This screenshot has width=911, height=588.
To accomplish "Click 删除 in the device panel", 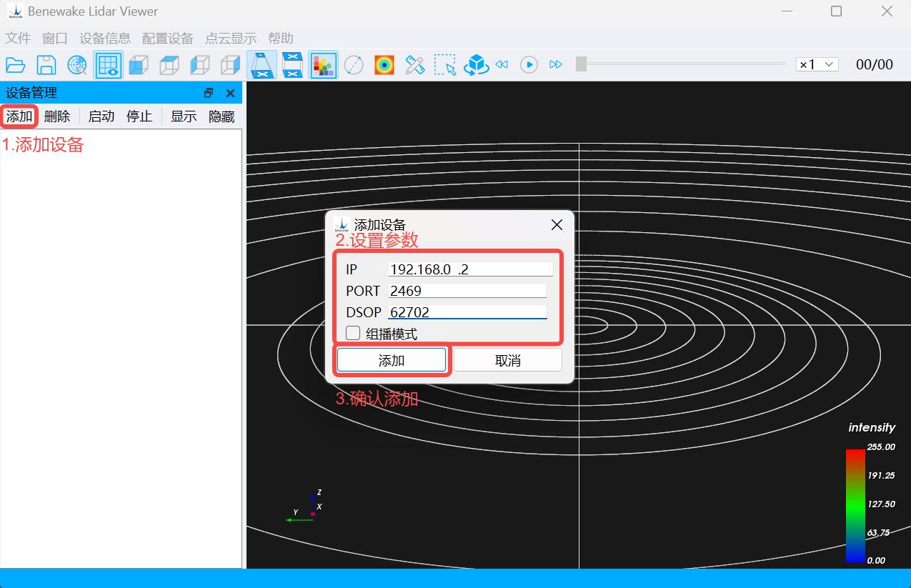I will (x=57, y=116).
